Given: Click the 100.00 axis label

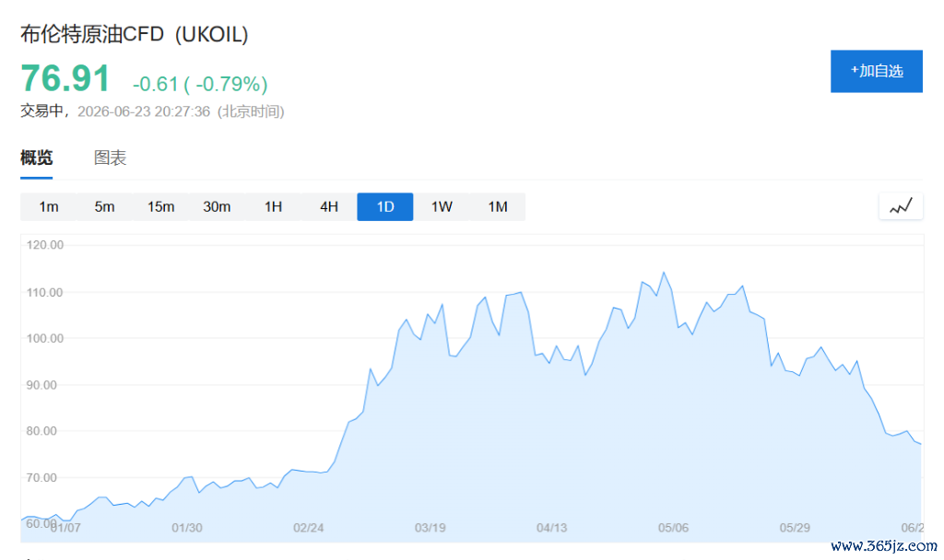Looking at the screenshot, I should pyautogui.click(x=45, y=338).
